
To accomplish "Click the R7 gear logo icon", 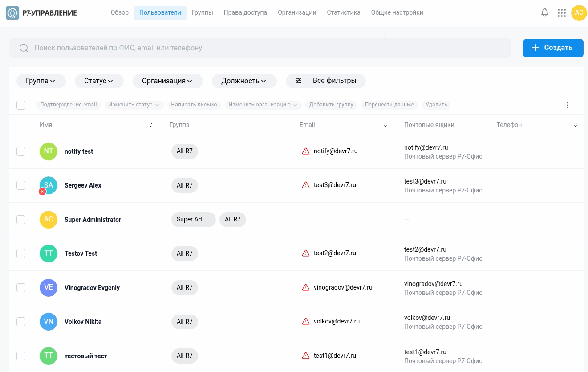I will (x=12, y=13).
